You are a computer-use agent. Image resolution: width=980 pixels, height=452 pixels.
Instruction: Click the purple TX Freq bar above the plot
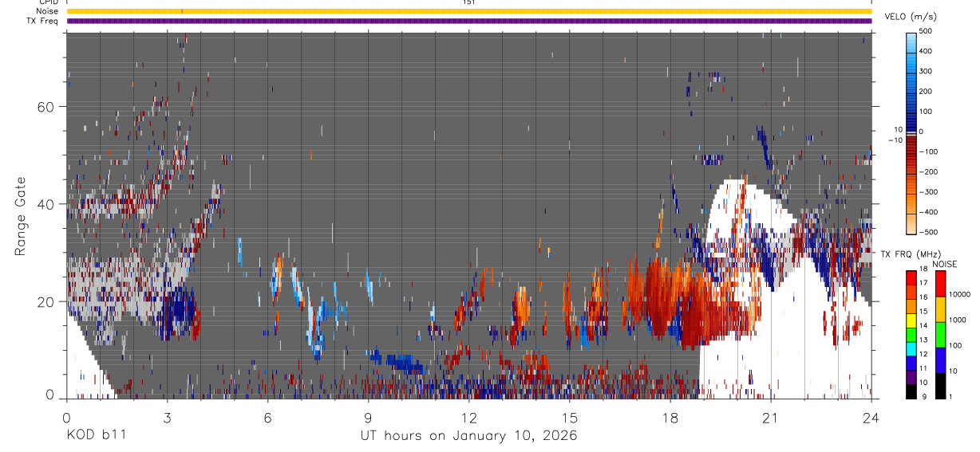click(x=469, y=21)
